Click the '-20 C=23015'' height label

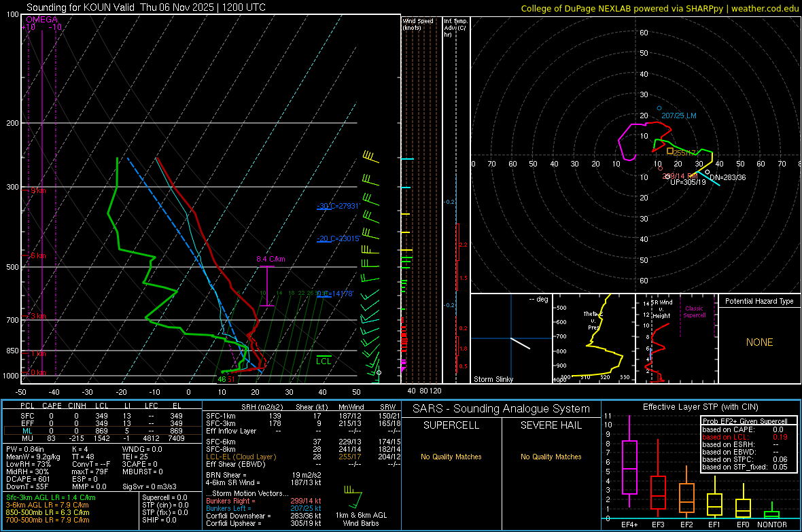point(338,238)
